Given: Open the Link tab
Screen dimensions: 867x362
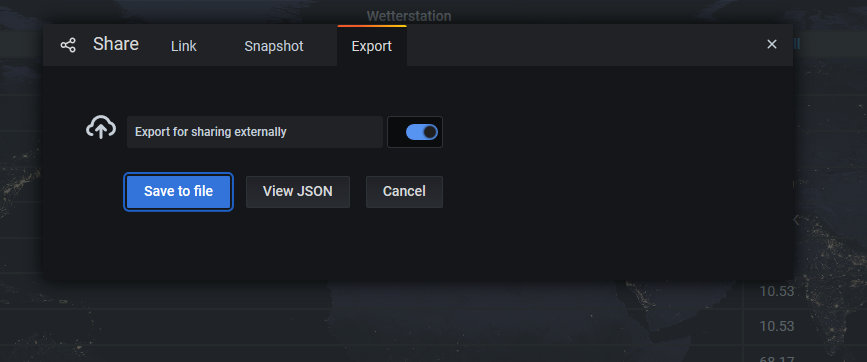Looking at the screenshot, I should point(184,46).
